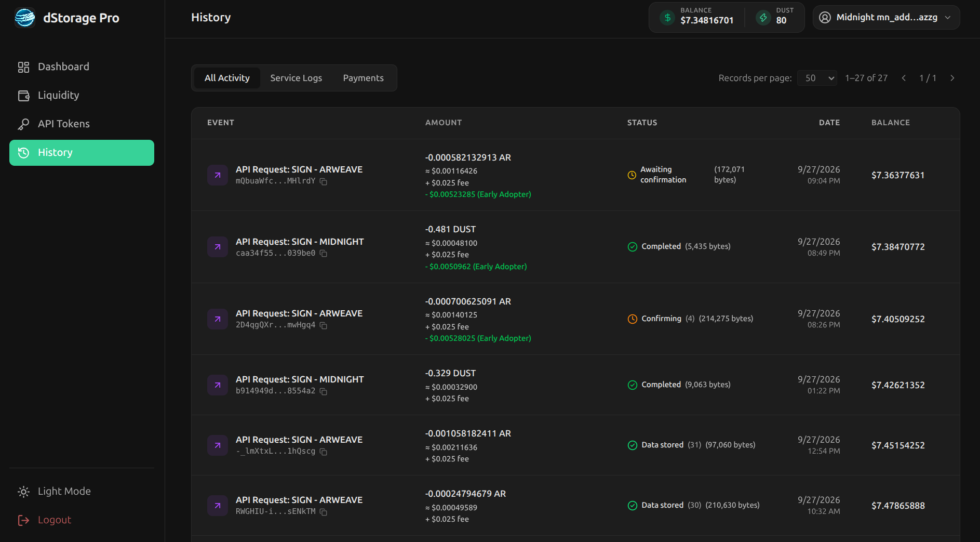The width and height of the screenshot is (980, 542).
Task: Click the STATUS column header
Action: pos(642,123)
